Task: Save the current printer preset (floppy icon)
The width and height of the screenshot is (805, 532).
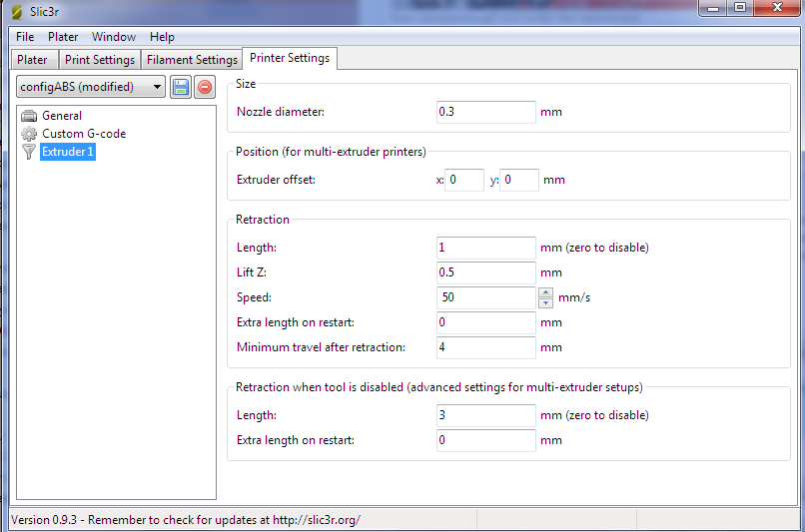Action: 180,87
